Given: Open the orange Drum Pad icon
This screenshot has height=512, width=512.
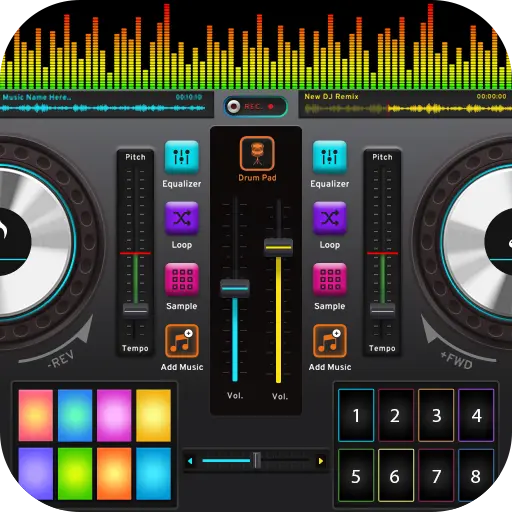Looking at the screenshot, I should (257, 153).
